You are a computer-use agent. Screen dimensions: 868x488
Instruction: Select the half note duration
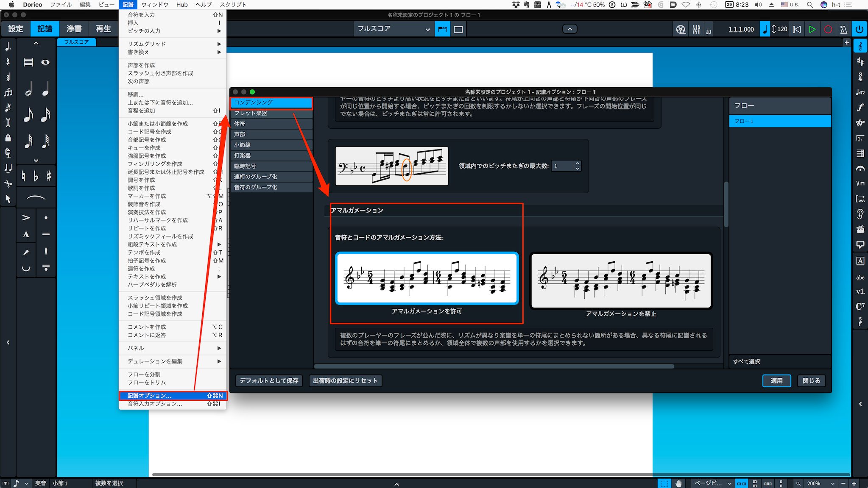coord(28,89)
